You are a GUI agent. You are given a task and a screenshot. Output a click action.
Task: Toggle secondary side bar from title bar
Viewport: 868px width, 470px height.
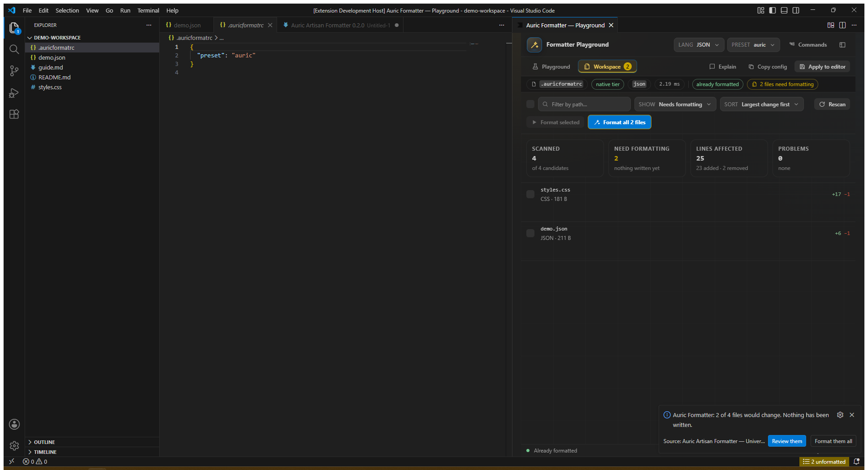tap(796, 10)
